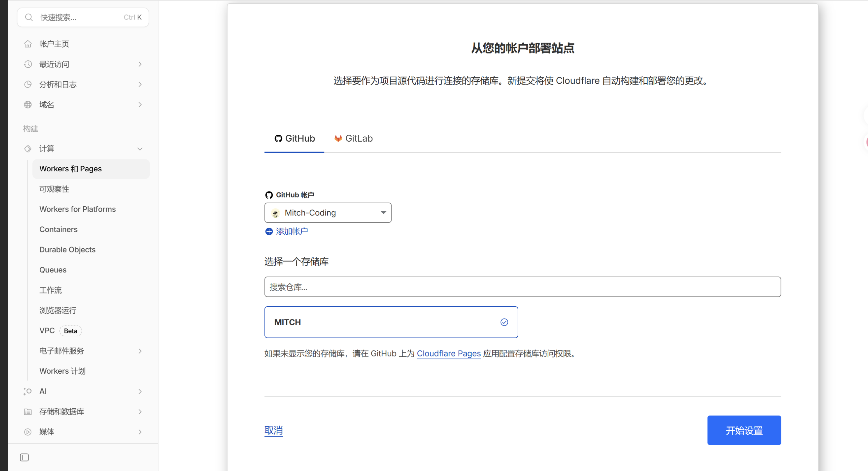Expand the 最近访问 chevron
Screen dimensions: 868x471
[x=140, y=64]
